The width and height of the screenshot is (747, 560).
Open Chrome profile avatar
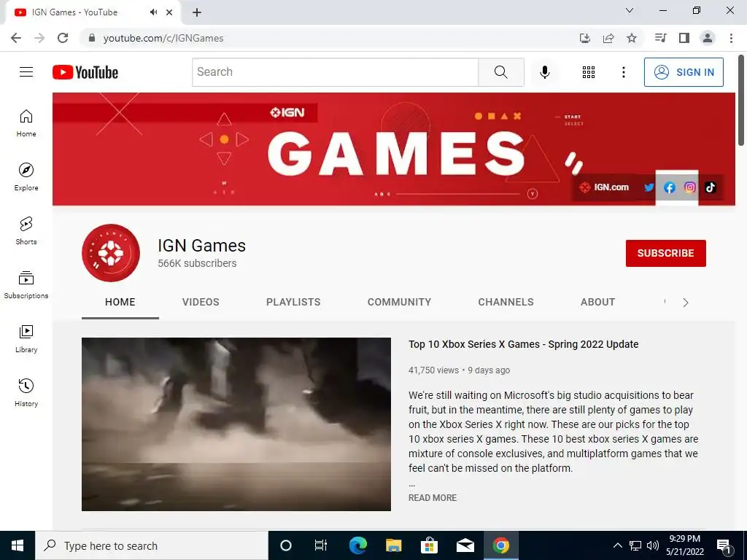pos(708,38)
